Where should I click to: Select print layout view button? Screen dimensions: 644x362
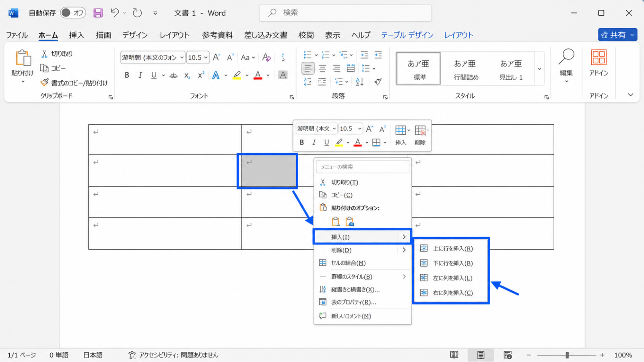click(x=481, y=355)
